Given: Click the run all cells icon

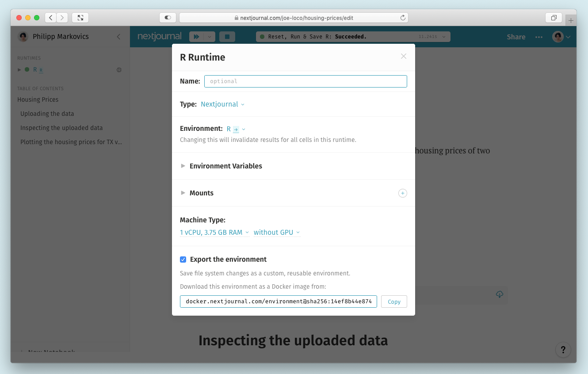Looking at the screenshot, I should pyautogui.click(x=196, y=37).
